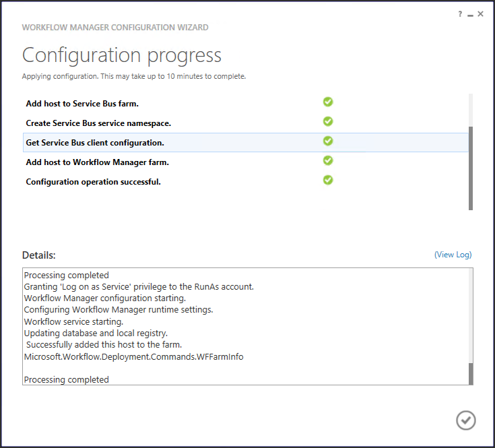The height and width of the screenshot is (448, 495).
Task: Select the Add host to Service Bus farm step
Action: tap(82, 104)
